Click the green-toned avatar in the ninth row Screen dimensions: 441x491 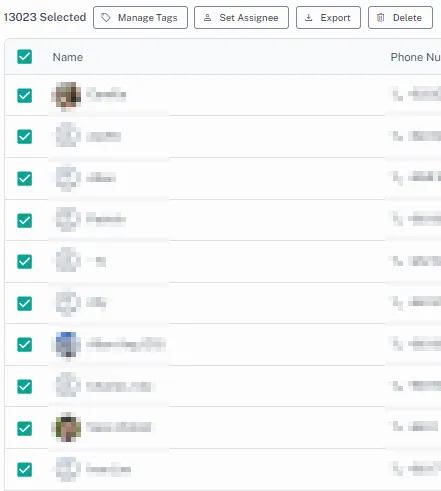coord(68,428)
